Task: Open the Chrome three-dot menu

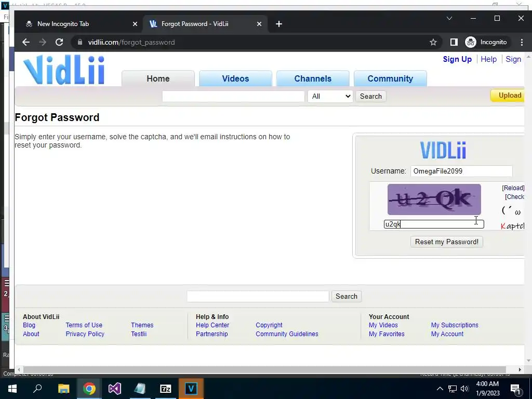Action: (x=522, y=42)
